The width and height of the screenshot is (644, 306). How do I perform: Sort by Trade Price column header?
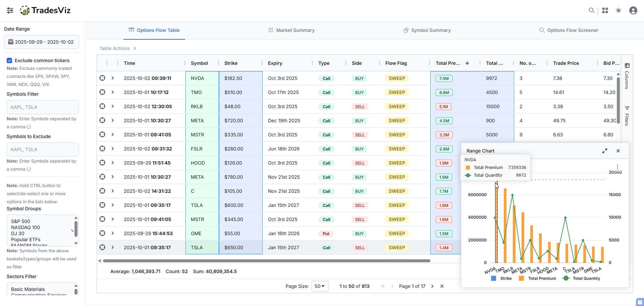pos(566,63)
